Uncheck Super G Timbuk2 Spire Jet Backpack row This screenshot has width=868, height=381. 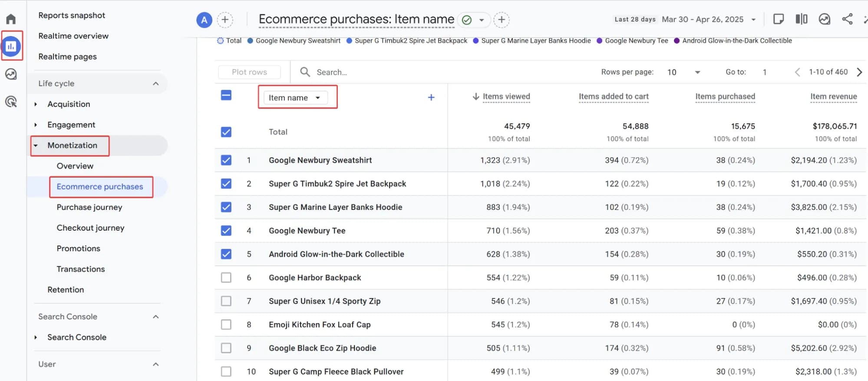[226, 183]
